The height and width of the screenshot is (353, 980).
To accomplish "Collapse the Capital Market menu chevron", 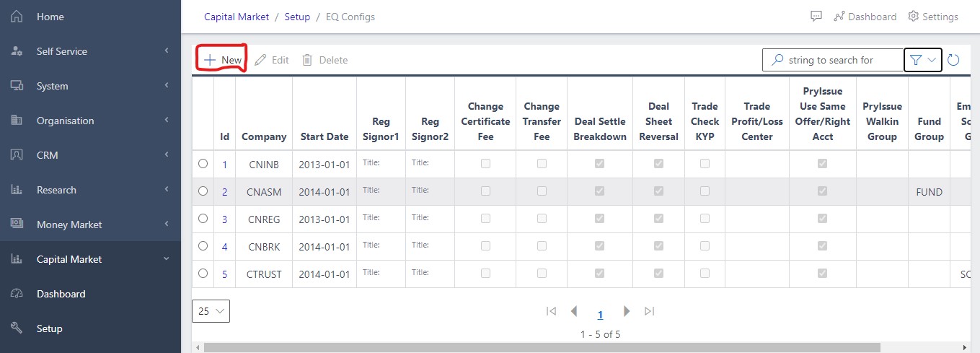I will [x=167, y=259].
